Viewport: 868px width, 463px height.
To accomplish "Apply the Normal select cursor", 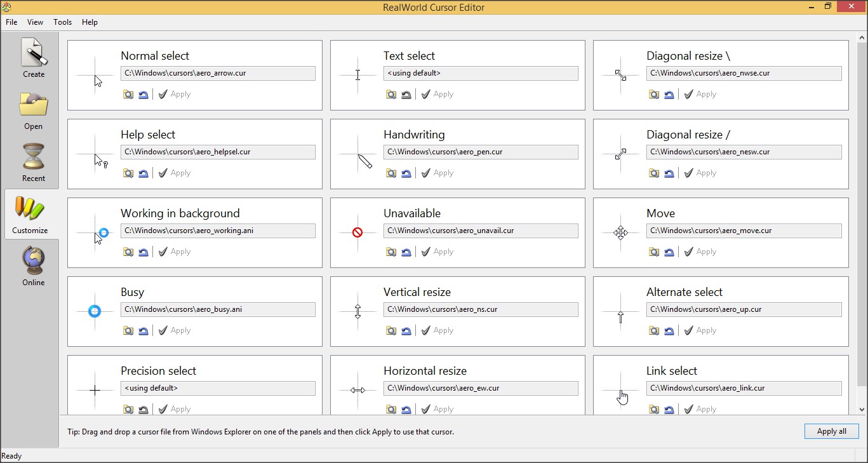I will click(174, 93).
